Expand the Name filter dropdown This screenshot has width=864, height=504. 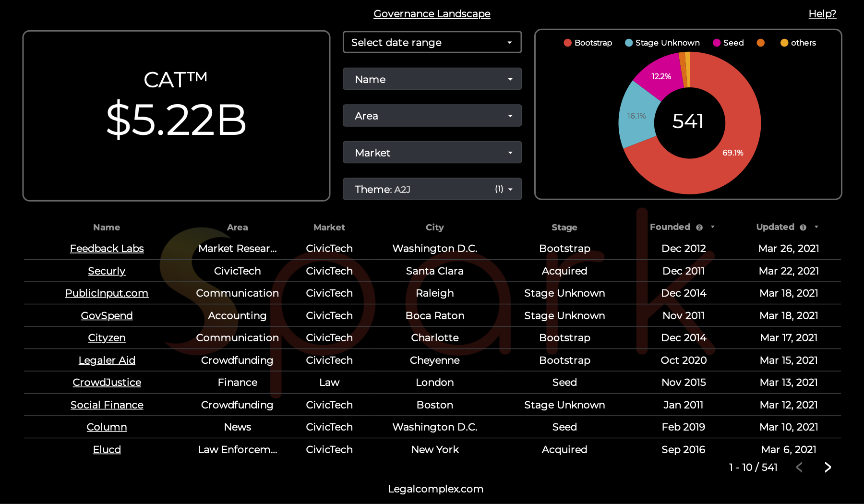coord(432,79)
